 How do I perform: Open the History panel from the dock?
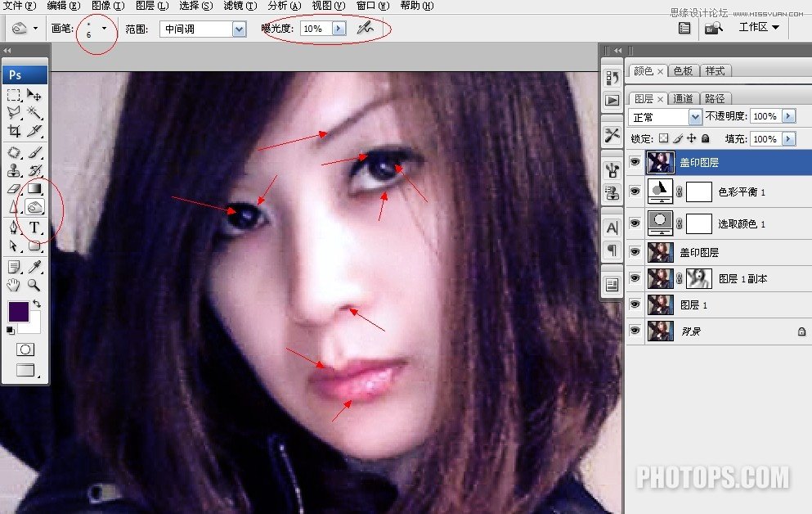(612, 79)
